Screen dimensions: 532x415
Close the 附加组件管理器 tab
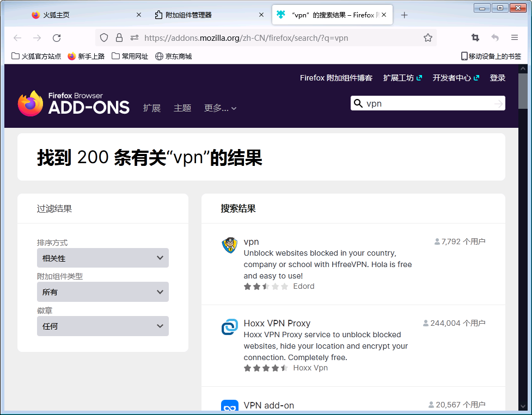pos(261,15)
